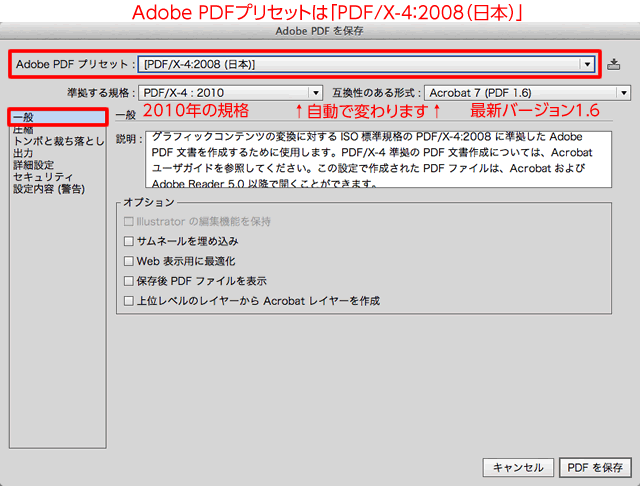
Task: Enable 保存後 PDF ファイルを表示 checkbox
Action: [x=129, y=281]
